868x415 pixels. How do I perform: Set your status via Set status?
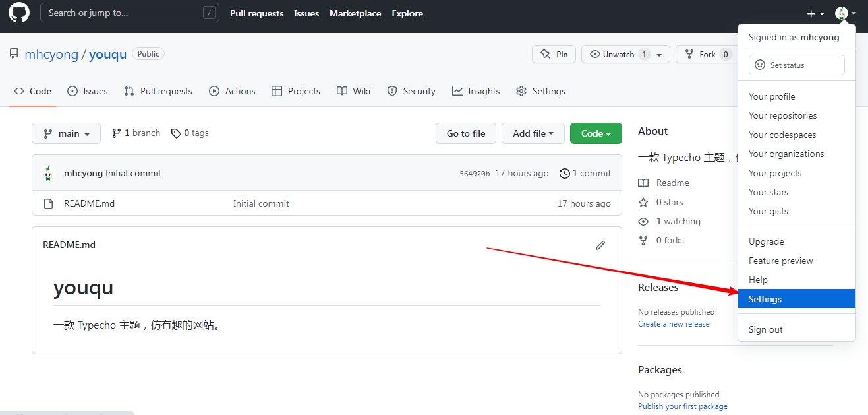pos(796,65)
